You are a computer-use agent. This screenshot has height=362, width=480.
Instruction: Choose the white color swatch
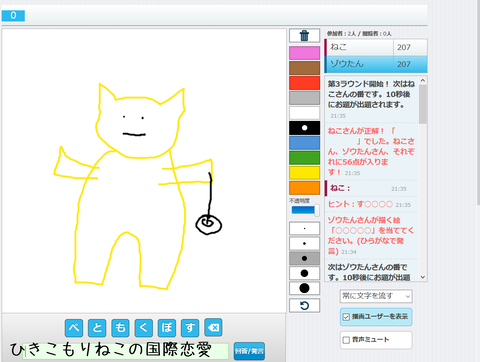click(x=304, y=113)
